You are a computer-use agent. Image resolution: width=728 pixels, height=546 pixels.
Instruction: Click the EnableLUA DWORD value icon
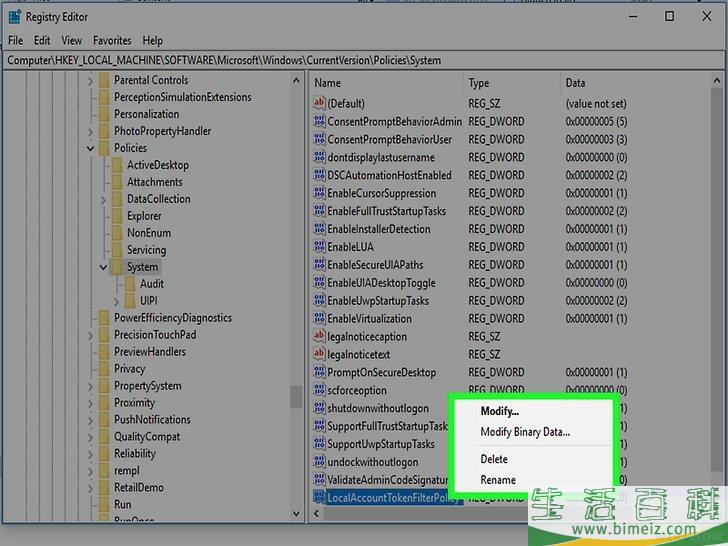click(319, 247)
